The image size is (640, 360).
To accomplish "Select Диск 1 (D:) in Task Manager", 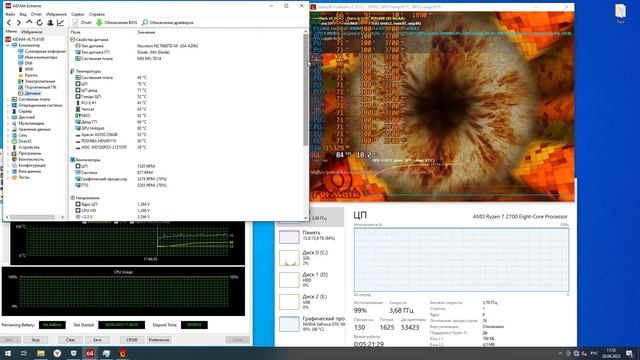I will click(x=310, y=280).
